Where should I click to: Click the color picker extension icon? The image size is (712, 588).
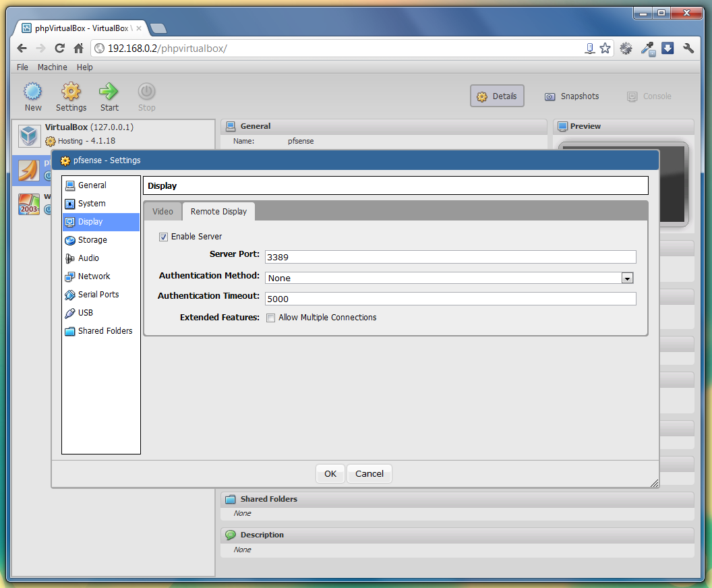648,49
